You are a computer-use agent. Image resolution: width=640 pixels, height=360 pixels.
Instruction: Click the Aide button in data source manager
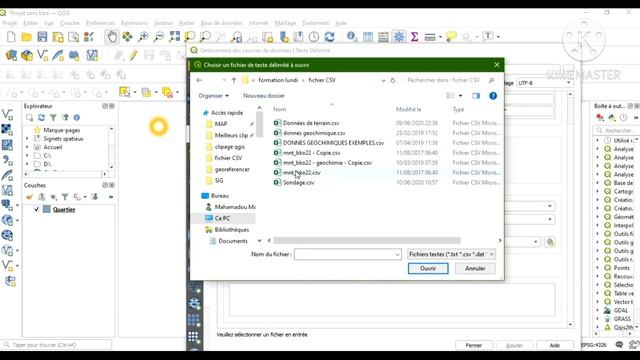click(554, 345)
